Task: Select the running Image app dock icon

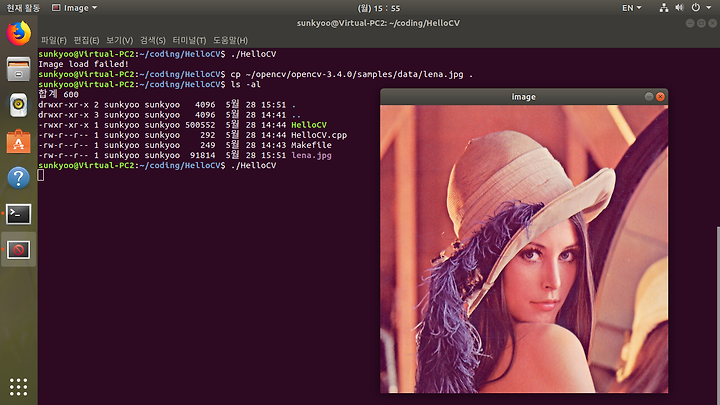Action: click(18, 250)
